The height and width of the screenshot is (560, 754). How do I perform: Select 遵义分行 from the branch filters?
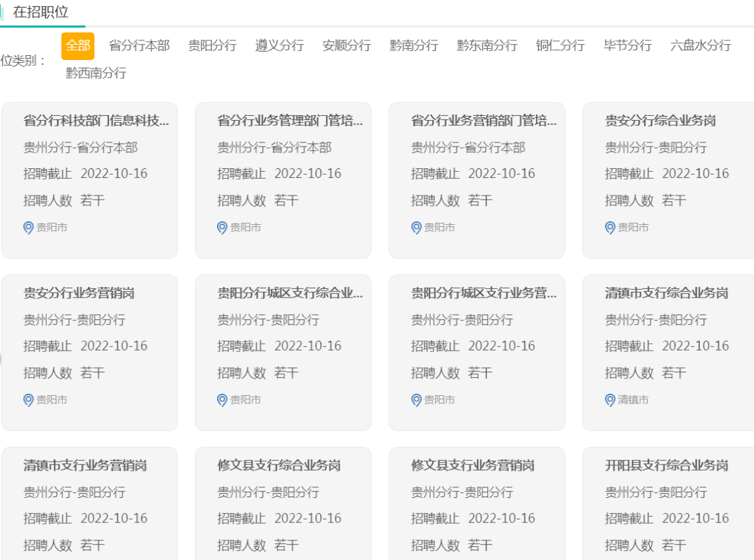coord(279,45)
